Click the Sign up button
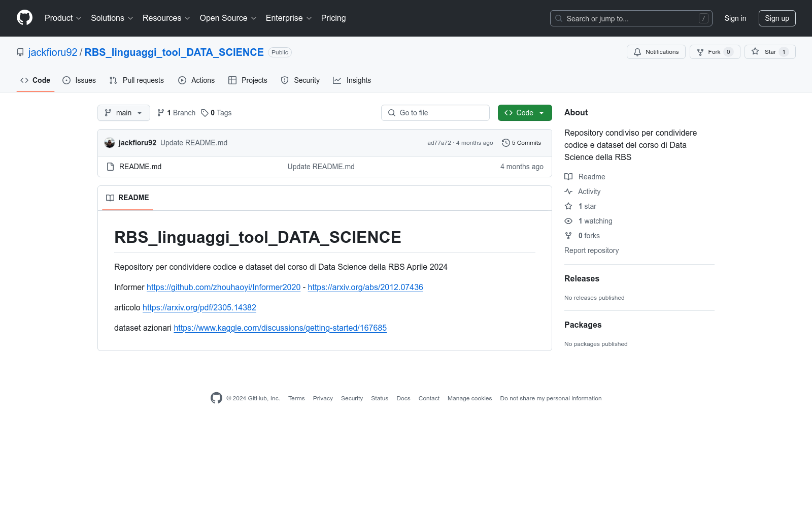Viewport: 812px width, 508px height. (x=777, y=18)
